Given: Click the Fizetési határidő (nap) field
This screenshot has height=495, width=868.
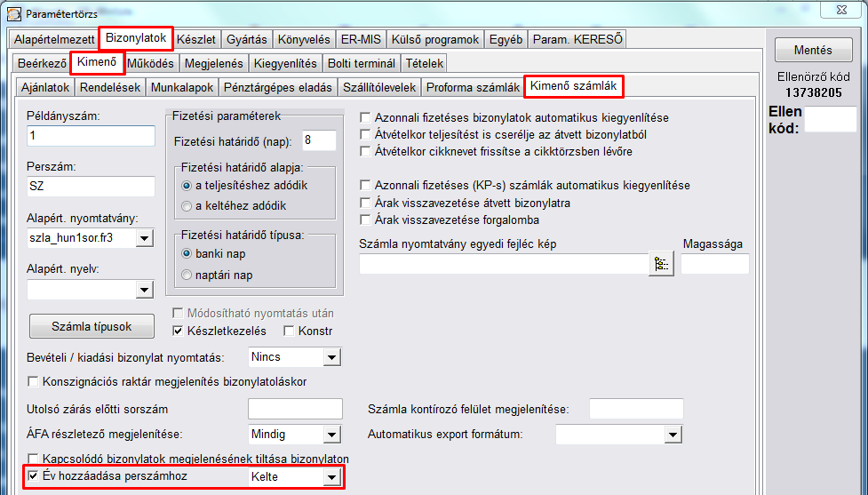Looking at the screenshot, I should pyautogui.click(x=320, y=140).
